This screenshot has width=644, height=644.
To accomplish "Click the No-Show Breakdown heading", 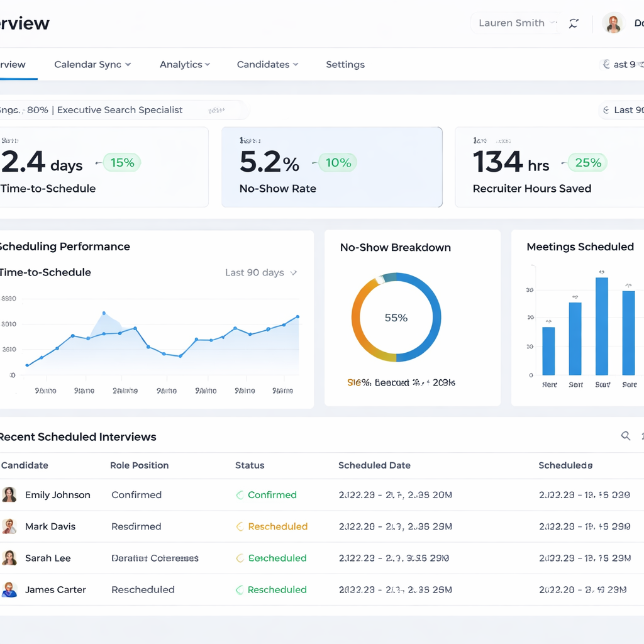I will [396, 247].
